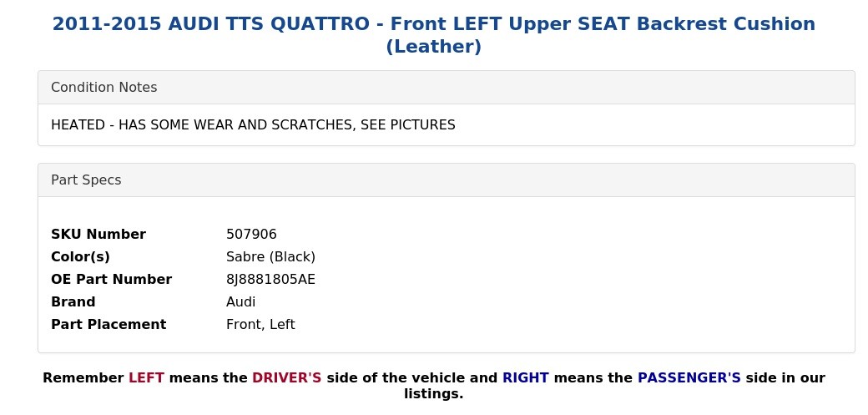This screenshot has width=868, height=415.
Task: Select part number 8J8881805AE
Action: tap(270, 279)
